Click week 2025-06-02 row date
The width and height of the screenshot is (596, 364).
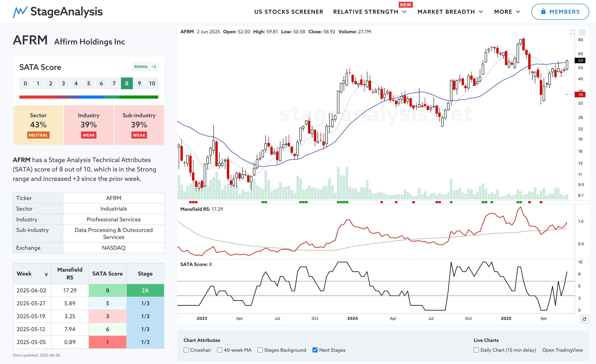[31, 290]
